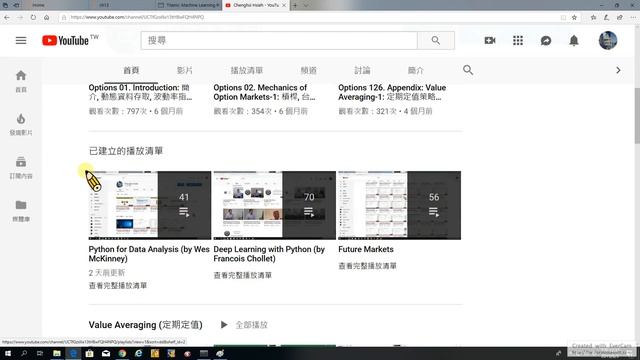
Task: Open Microsoft Store from taskbar
Action: pyautogui.click(x=89, y=353)
